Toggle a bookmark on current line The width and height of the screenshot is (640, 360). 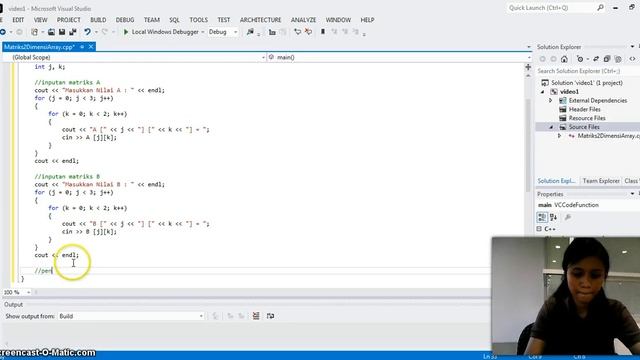coord(323,32)
